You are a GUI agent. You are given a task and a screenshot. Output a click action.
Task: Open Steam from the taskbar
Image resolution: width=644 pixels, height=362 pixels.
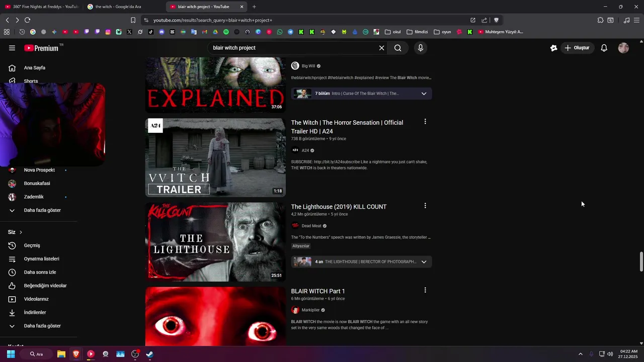(x=149, y=354)
